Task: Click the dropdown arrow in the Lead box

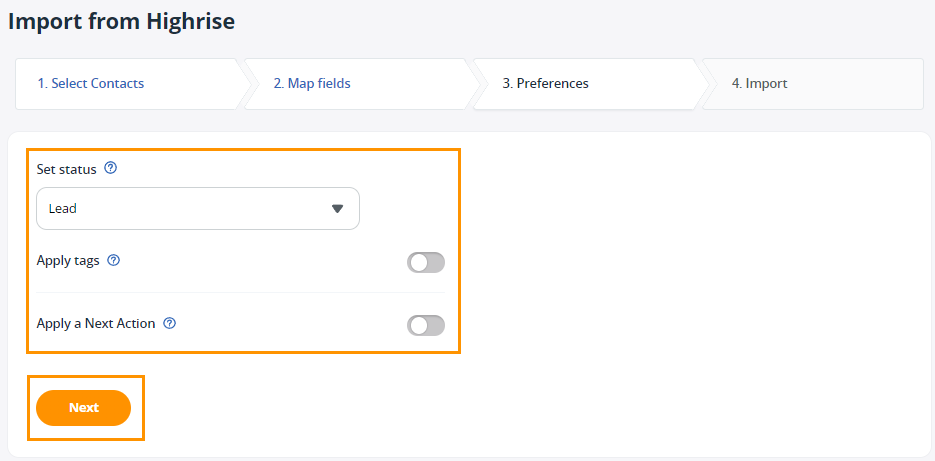Action: coord(338,209)
